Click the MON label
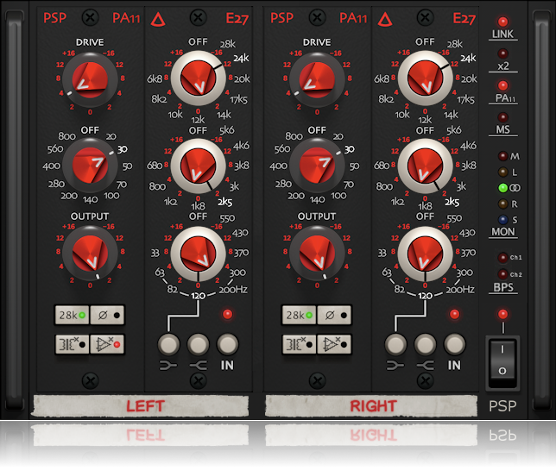The image size is (556, 470). [503, 232]
